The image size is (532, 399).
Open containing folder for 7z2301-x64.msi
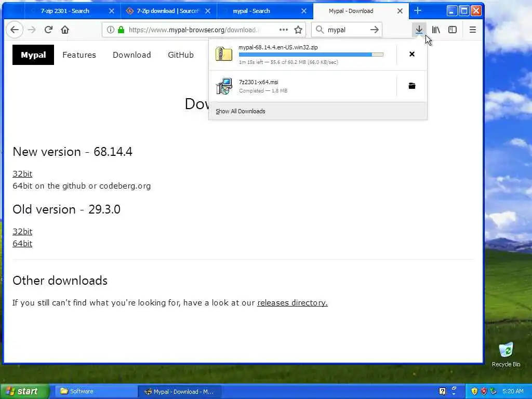pos(412,86)
